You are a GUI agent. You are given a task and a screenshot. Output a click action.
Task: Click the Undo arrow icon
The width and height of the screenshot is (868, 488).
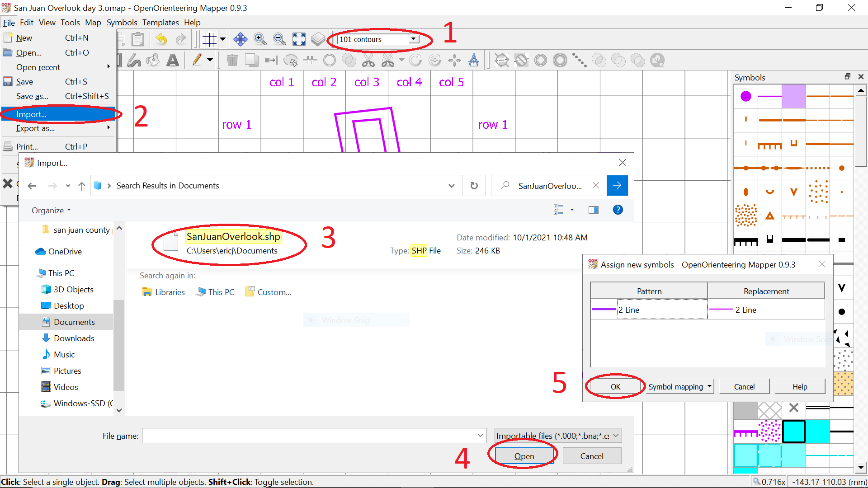(161, 40)
